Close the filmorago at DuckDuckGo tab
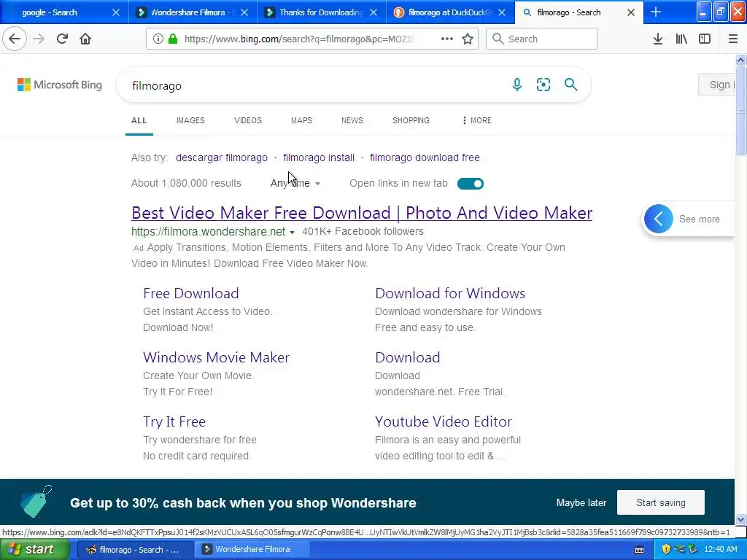 (x=502, y=12)
